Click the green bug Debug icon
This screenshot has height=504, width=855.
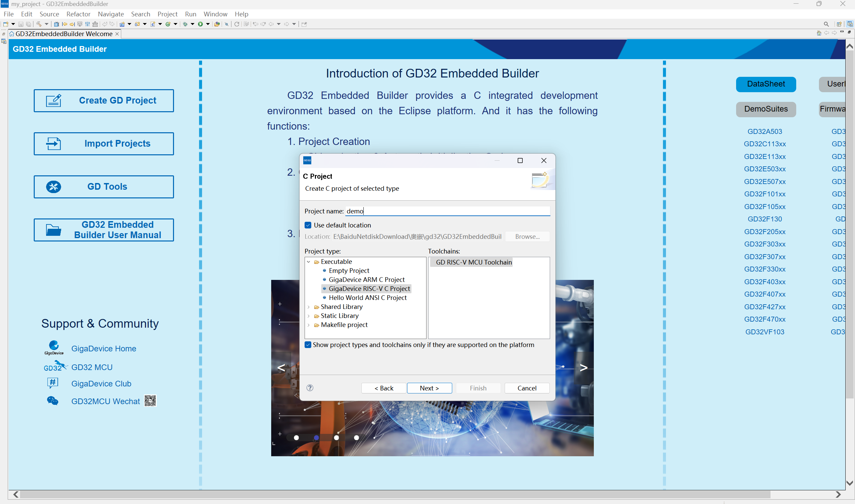click(185, 24)
